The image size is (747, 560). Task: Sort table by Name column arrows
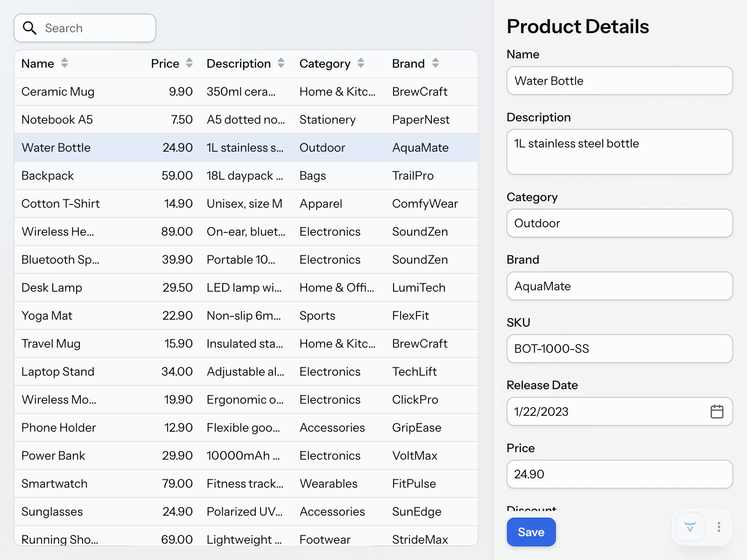tap(64, 63)
